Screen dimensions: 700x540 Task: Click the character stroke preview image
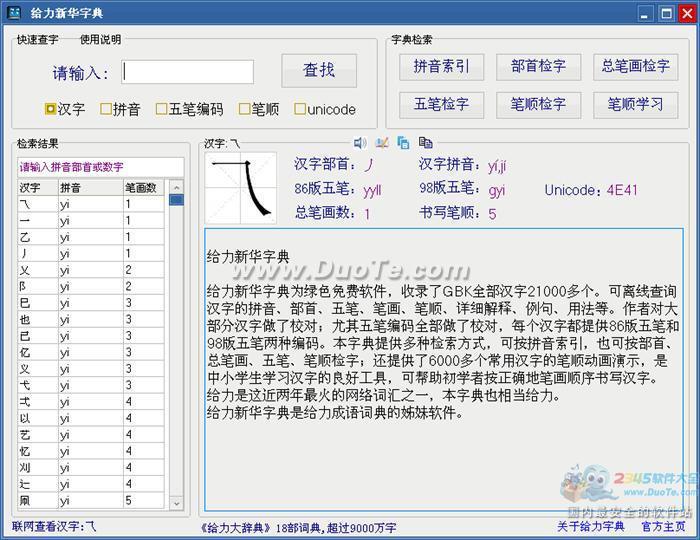point(241,187)
